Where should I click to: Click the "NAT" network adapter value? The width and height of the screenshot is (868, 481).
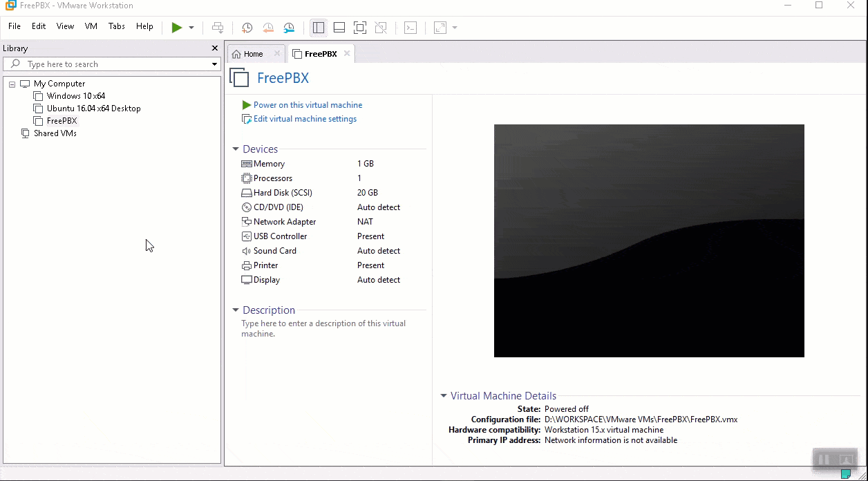tap(365, 222)
